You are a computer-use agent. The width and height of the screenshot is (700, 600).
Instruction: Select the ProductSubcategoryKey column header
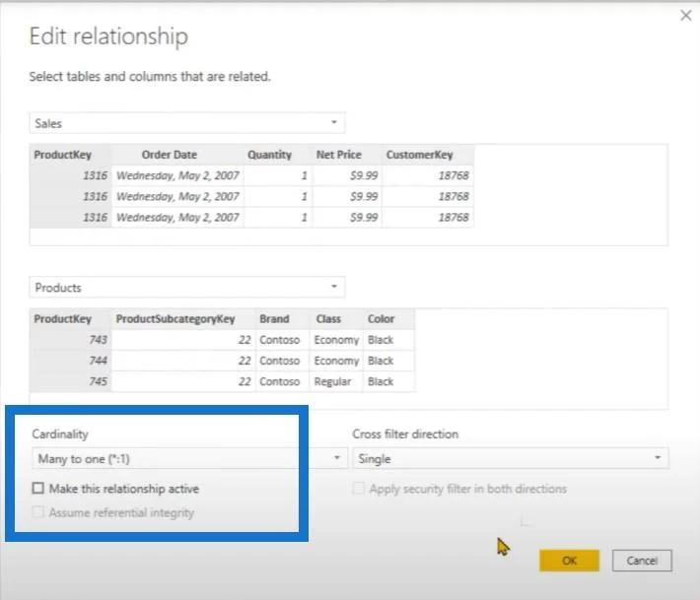tap(183, 319)
